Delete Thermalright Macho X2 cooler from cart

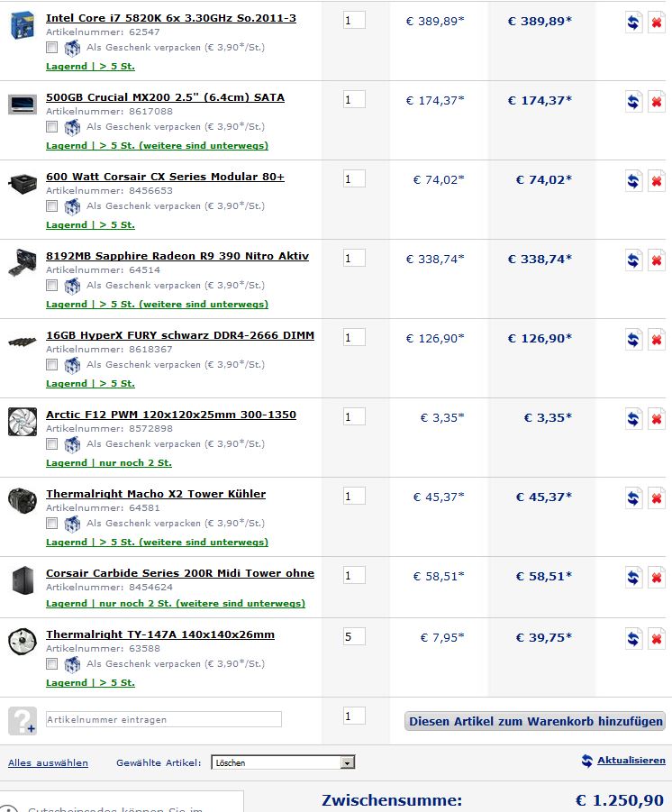(x=657, y=498)
